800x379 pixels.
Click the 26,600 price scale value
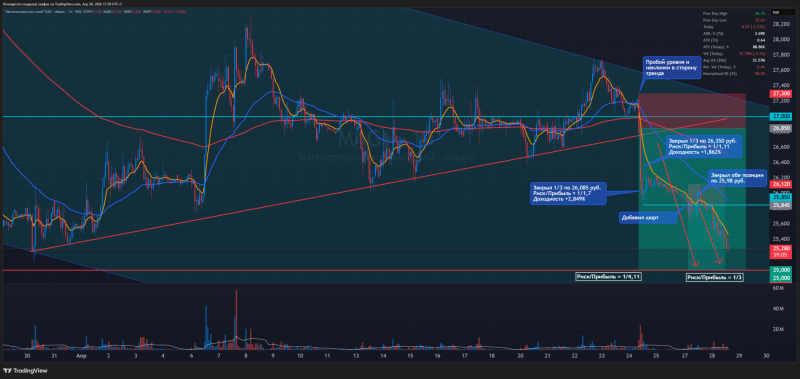coord(782,147)
